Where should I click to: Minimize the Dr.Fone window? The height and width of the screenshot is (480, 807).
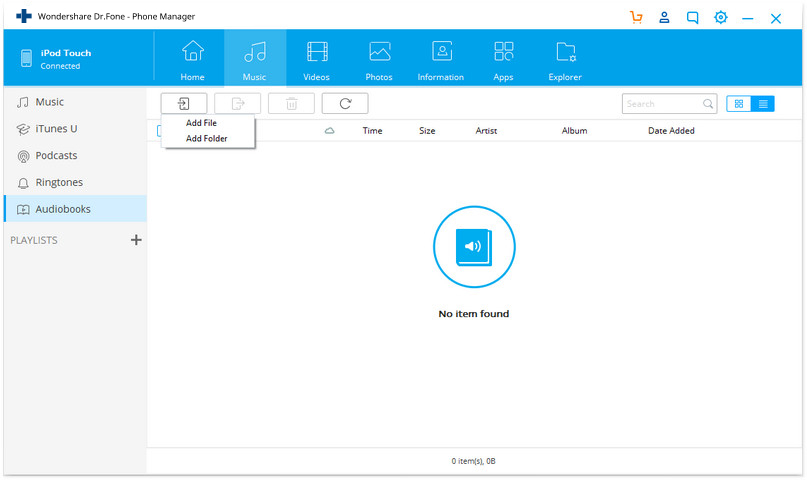coord(748,19)
